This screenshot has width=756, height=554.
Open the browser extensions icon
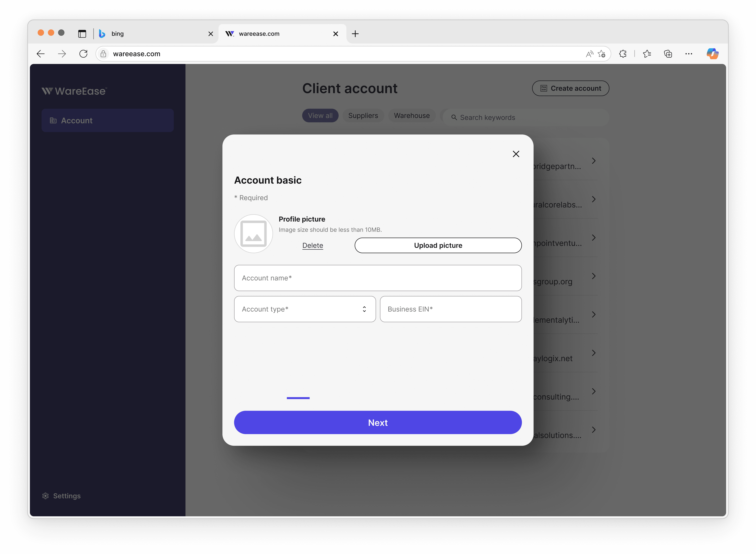pyautogui.click(x=623, y=54)
